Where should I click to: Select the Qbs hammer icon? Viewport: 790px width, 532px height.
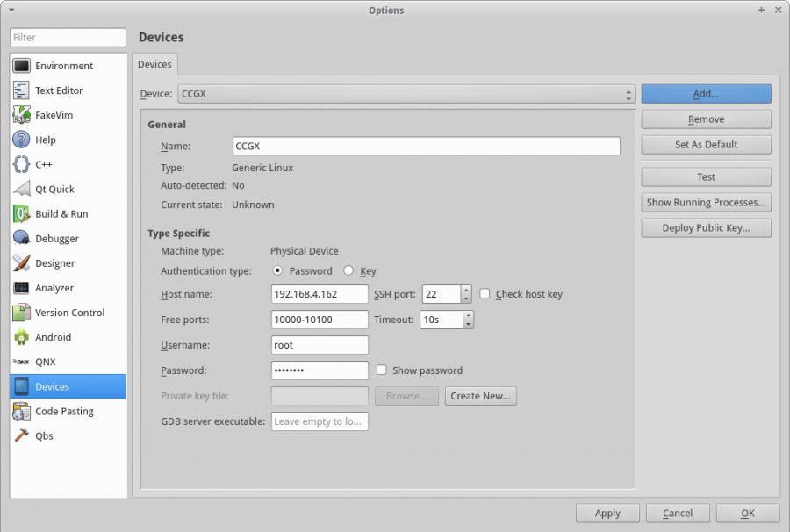pyautogui.click(x=22, y=435)
